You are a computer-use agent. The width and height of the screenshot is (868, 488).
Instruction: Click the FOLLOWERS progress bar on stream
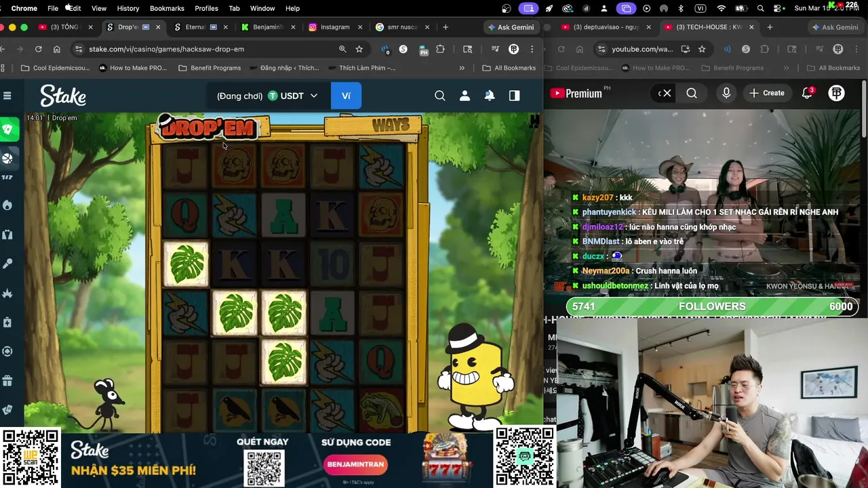pos(711,306)
